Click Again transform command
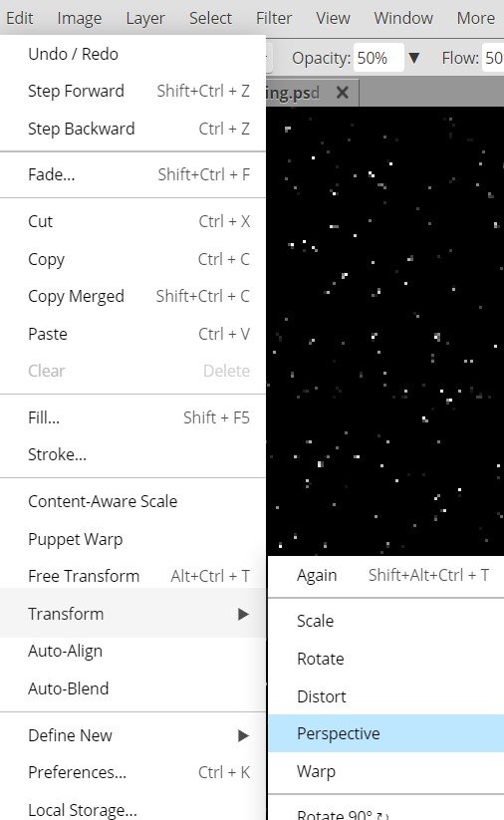This screenshot has height=820, width=504. [x=385, y=575]
